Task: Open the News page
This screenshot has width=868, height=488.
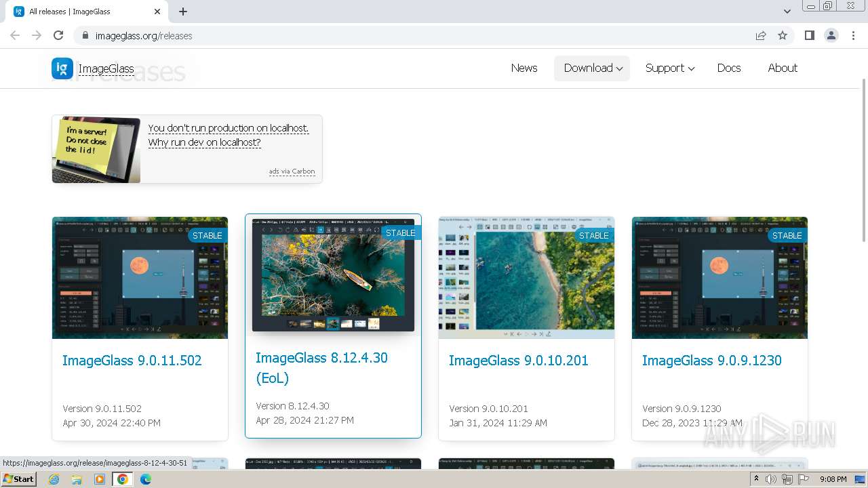Action: pos(524,68)
